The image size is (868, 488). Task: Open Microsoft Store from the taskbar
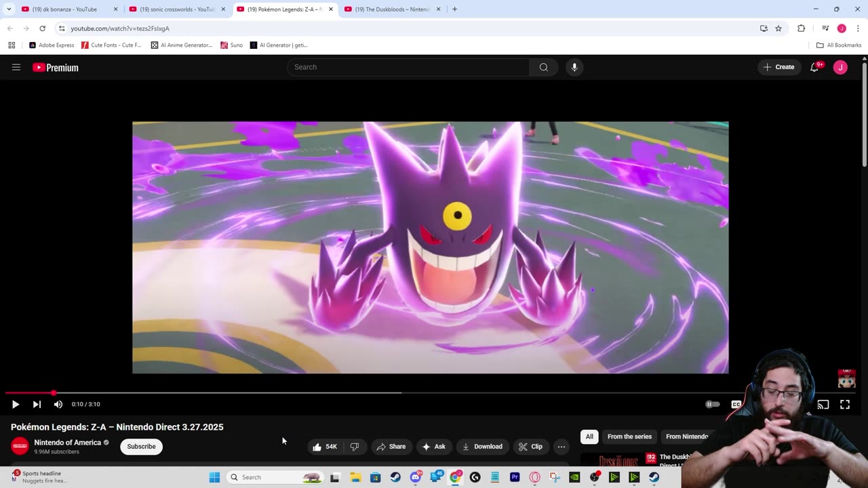click(x=375, y=477)
